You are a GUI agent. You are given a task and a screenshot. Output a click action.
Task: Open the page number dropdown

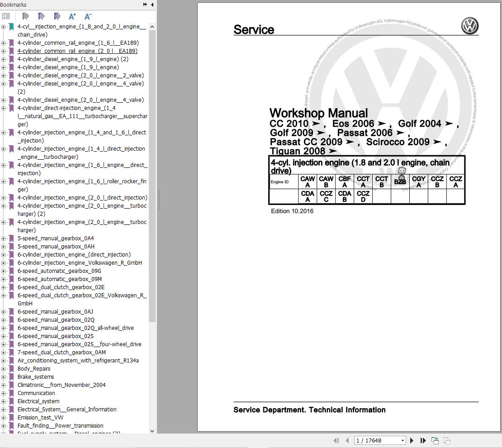403,440
